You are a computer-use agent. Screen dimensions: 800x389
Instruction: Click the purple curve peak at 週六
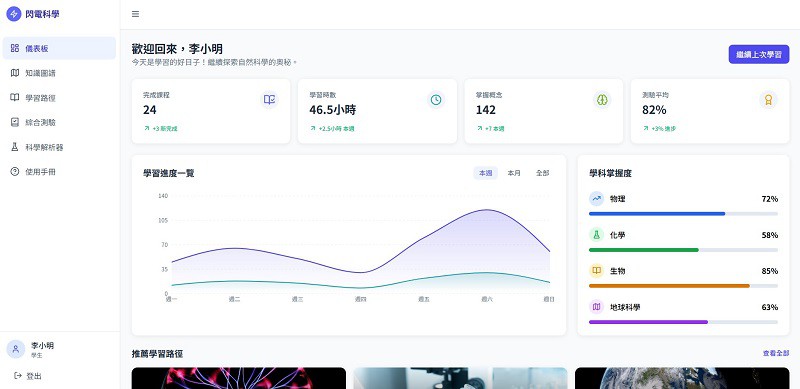[x=487, y=210]
